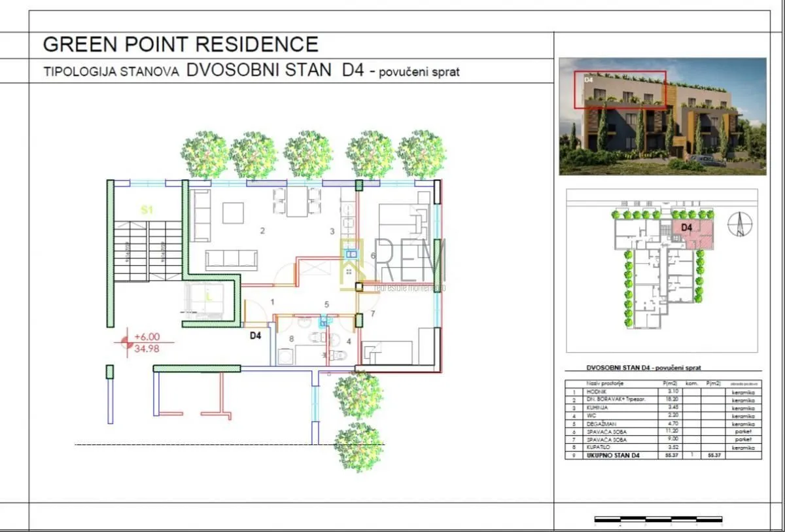Select the S1 staircase label
This screenshot has height=532, width=785.
tap(147, 210)
